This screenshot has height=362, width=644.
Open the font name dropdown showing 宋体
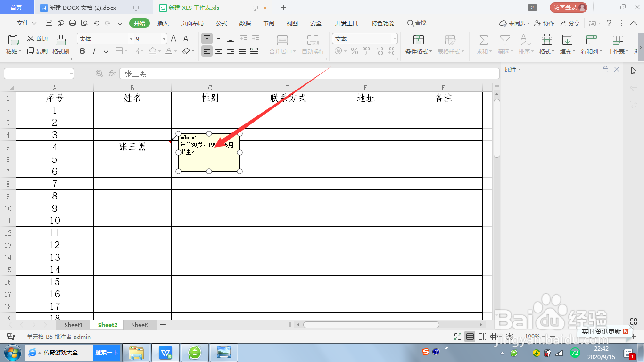[131, 38]
